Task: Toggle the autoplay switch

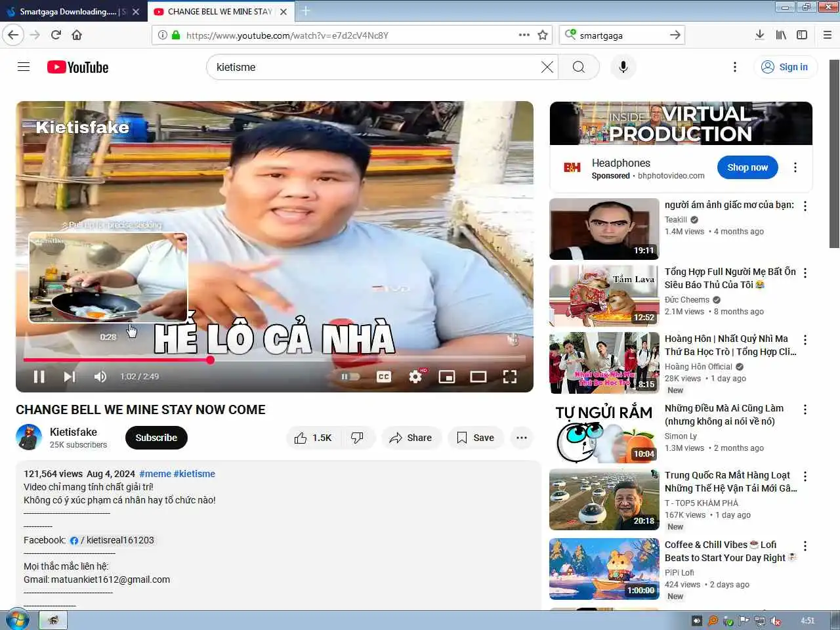Action: coord(350,376)
